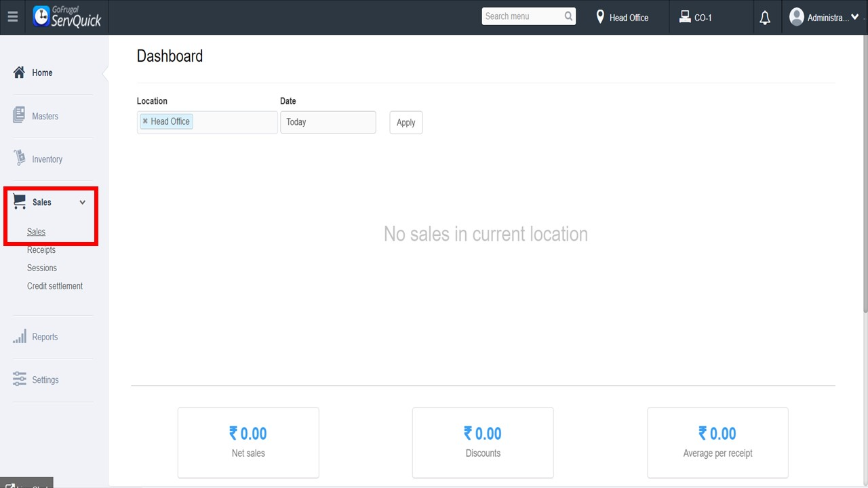Click the GoFrugal ServQuick logo

click(67, 18)
